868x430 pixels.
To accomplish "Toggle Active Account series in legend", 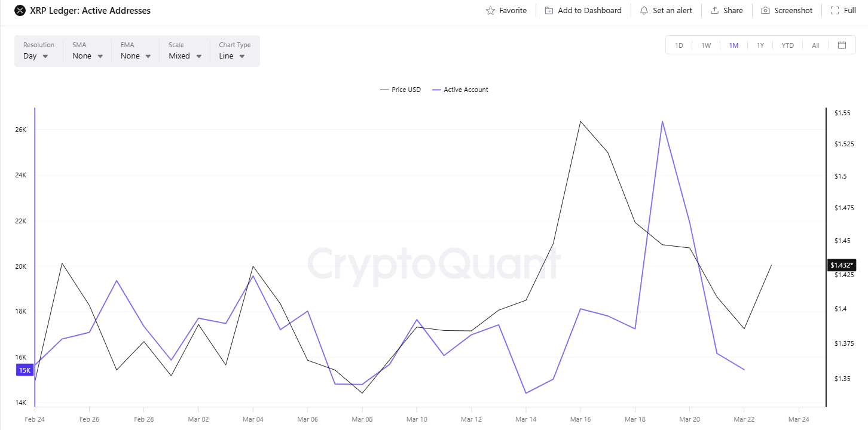I will (459, 90).
